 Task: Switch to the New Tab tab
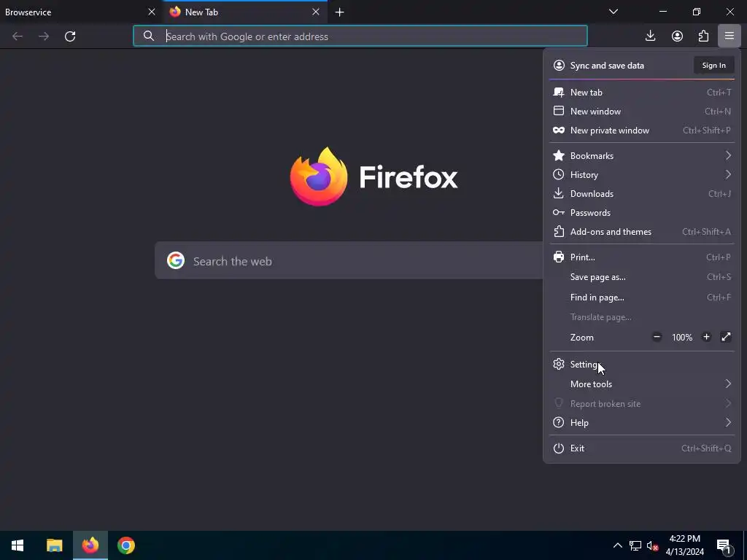point(245,12)
